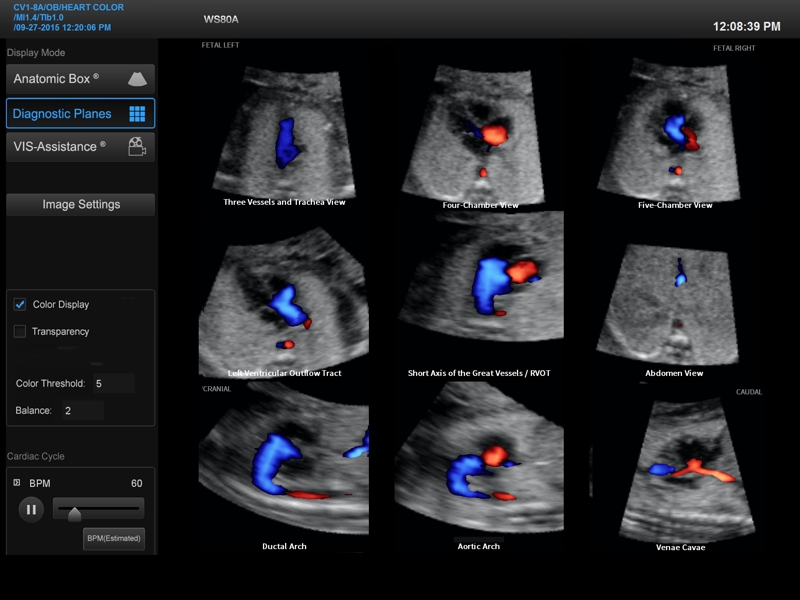Screen dimensions: 800x600
Task: Open the Image Settings panel
Action: [x=81, y=205]
